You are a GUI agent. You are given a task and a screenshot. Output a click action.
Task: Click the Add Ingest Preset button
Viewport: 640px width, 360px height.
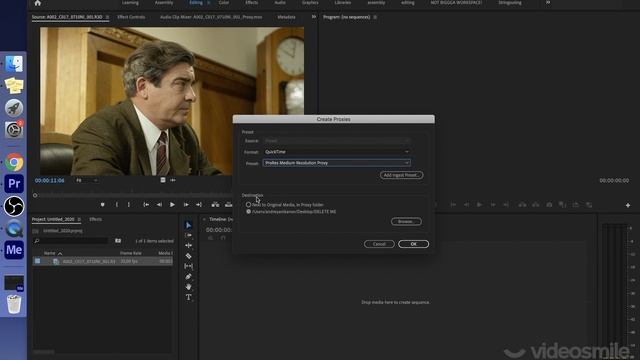(402, 175)
